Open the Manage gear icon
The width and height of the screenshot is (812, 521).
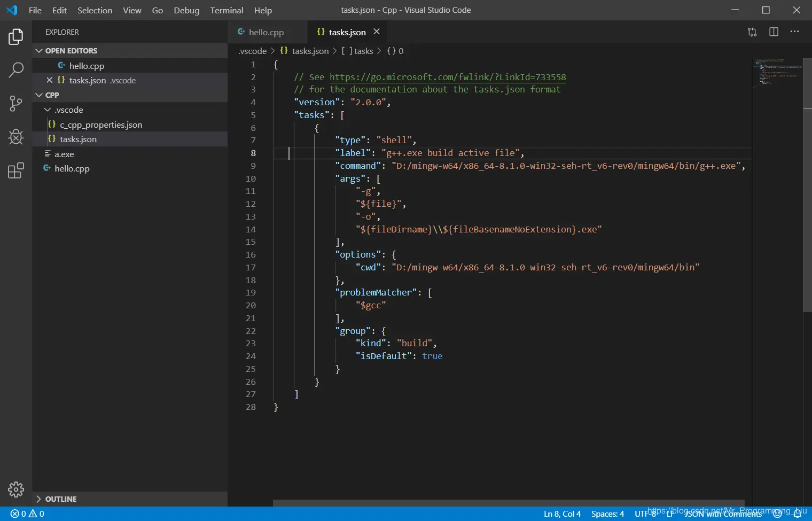(16, 489)
